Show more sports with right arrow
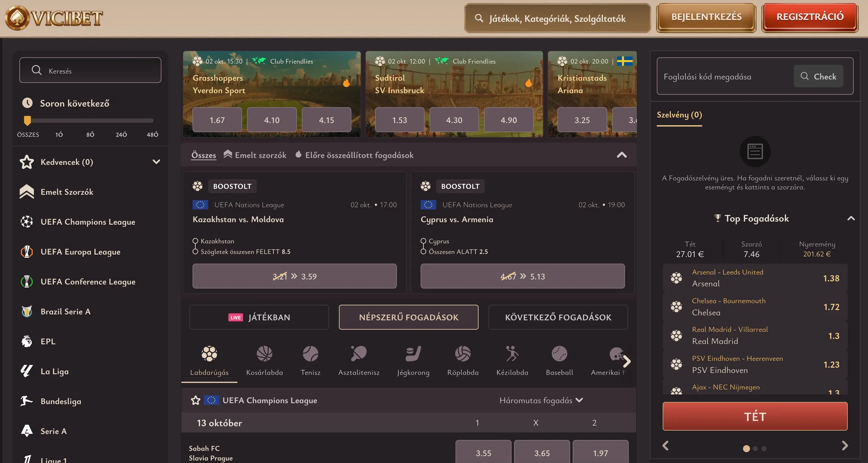Screen dimensions: 868x463 (x=627, y=361)
